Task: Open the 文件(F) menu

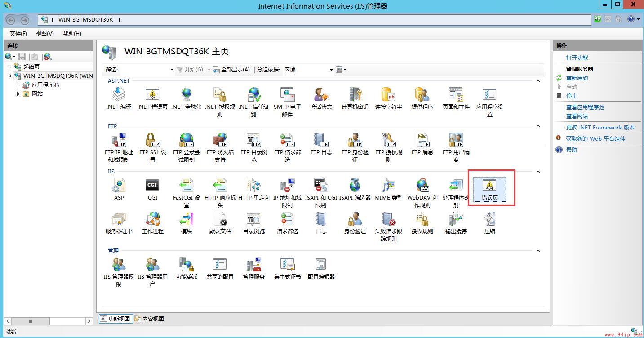Action: tap(18, 34)
